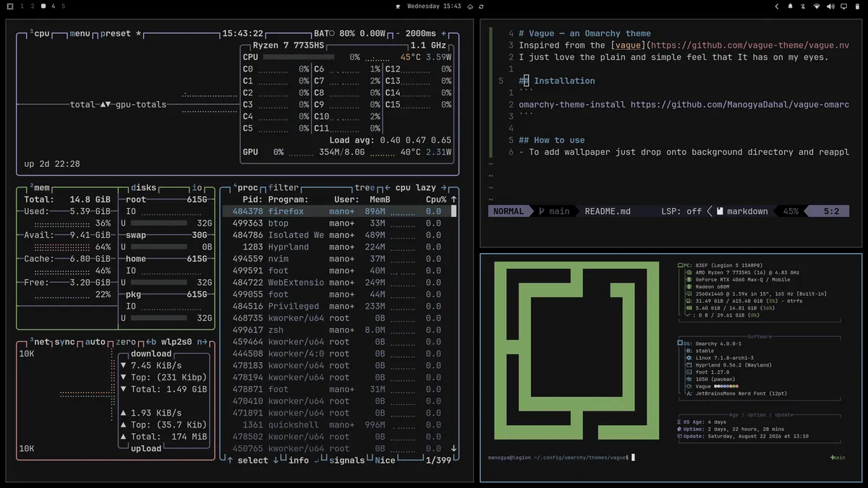868x488 pixels.
Task: Click the right arrow after cpu lazy sorting
Action: click(444, 188)
